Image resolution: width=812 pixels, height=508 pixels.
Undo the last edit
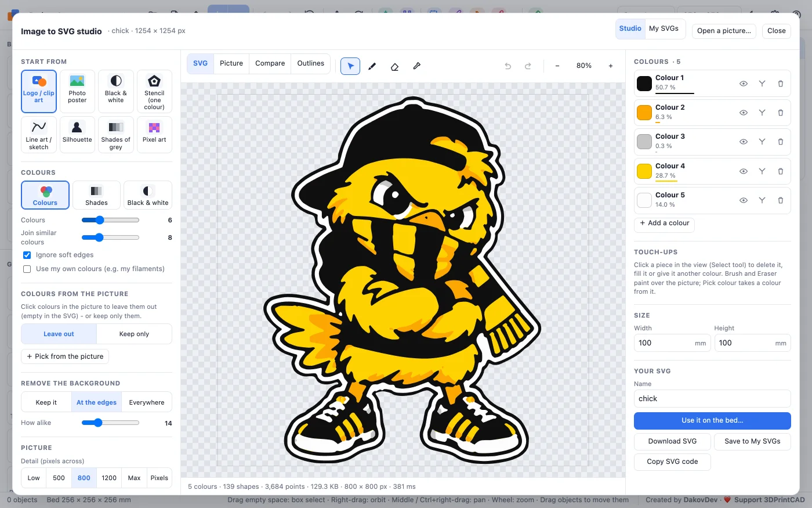click(x=507, y=66)
